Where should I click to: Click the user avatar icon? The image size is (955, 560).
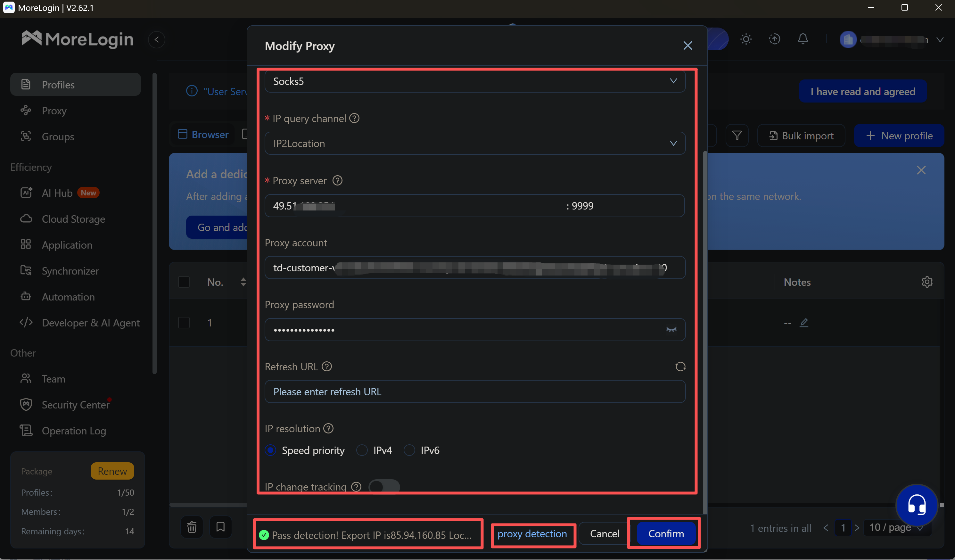[x=848, y=39]
